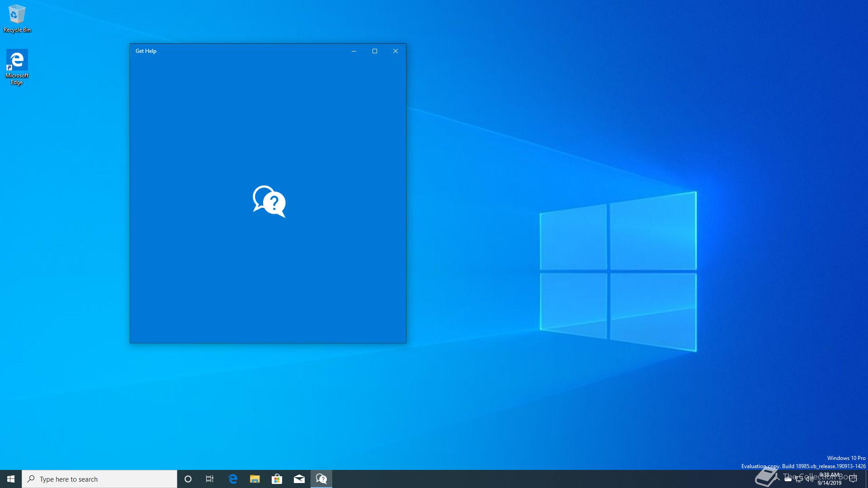This screenshot has width=868, height=488.
Task: Click the Get Help taskbar icon
Action: (x=321, y=479)
